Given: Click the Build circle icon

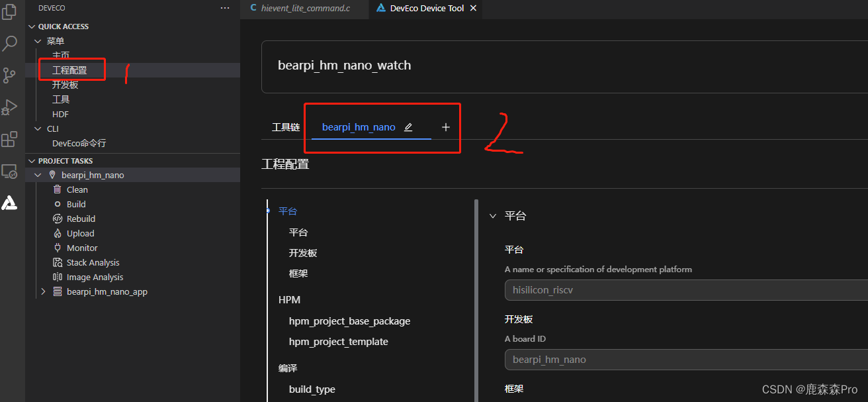Looking at the screenshot, I should [x=58, y=204].
